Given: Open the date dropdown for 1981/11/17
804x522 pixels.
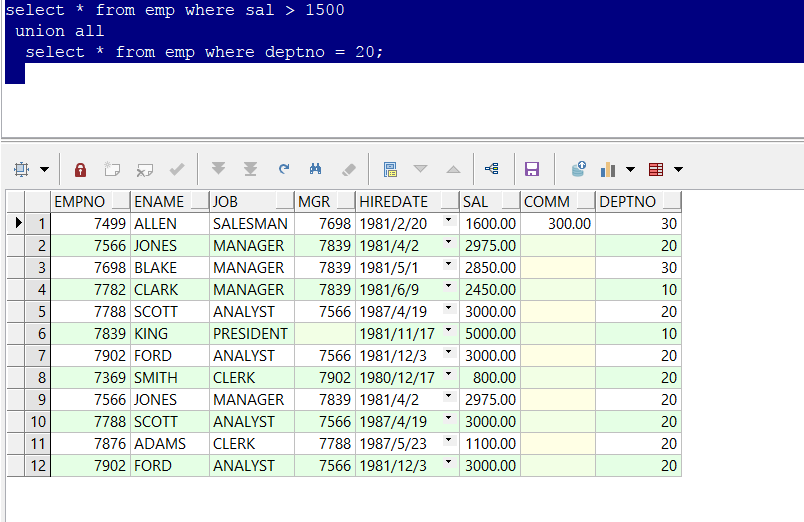Looking at the screenshot, I should point(449,330).
